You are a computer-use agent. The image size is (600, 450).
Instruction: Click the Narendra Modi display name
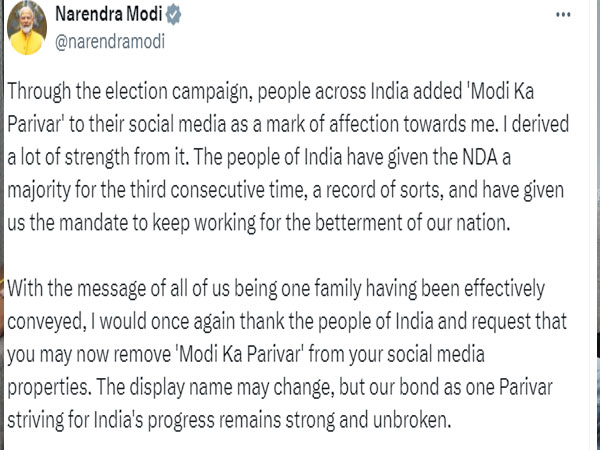(109, 15)
